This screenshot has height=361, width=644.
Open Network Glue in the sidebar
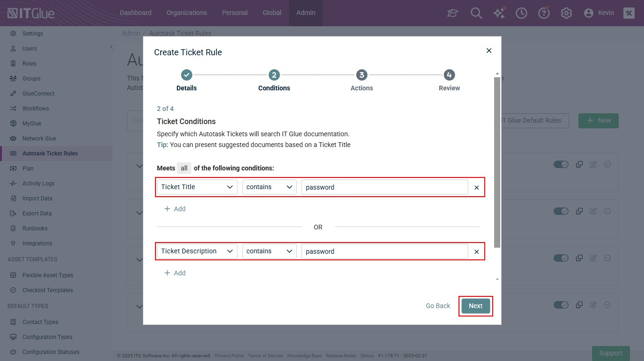39,139
